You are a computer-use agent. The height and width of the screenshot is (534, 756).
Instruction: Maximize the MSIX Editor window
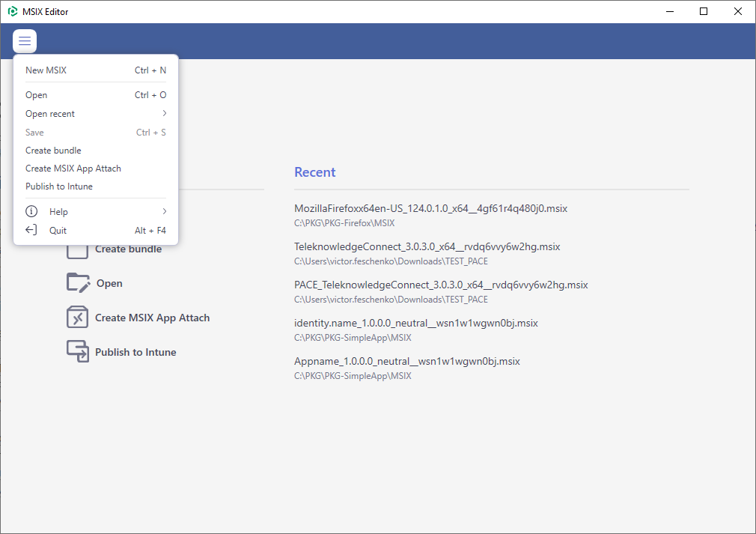704,11
